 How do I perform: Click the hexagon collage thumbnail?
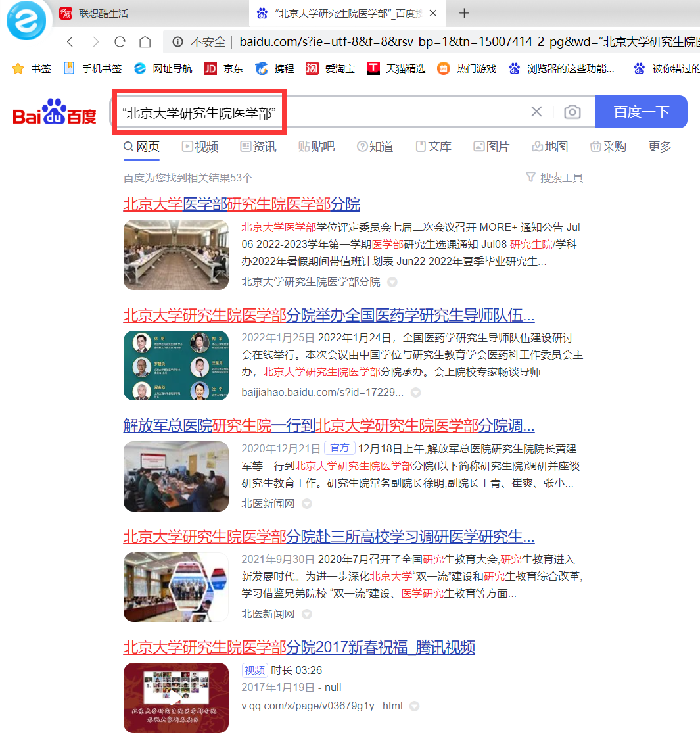176,587
